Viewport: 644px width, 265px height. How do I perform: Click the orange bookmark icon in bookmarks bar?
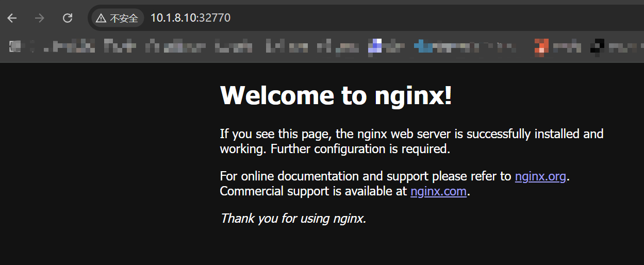click(x=541, y=47)
